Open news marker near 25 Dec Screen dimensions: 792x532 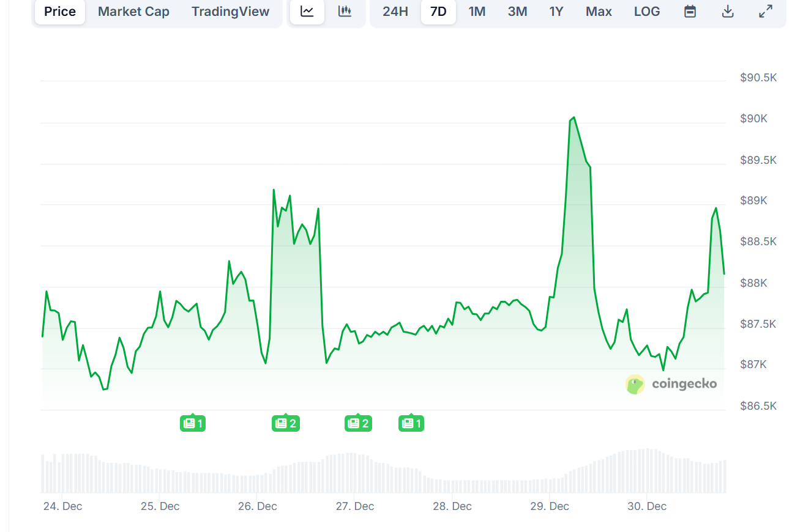click(193, 423)
